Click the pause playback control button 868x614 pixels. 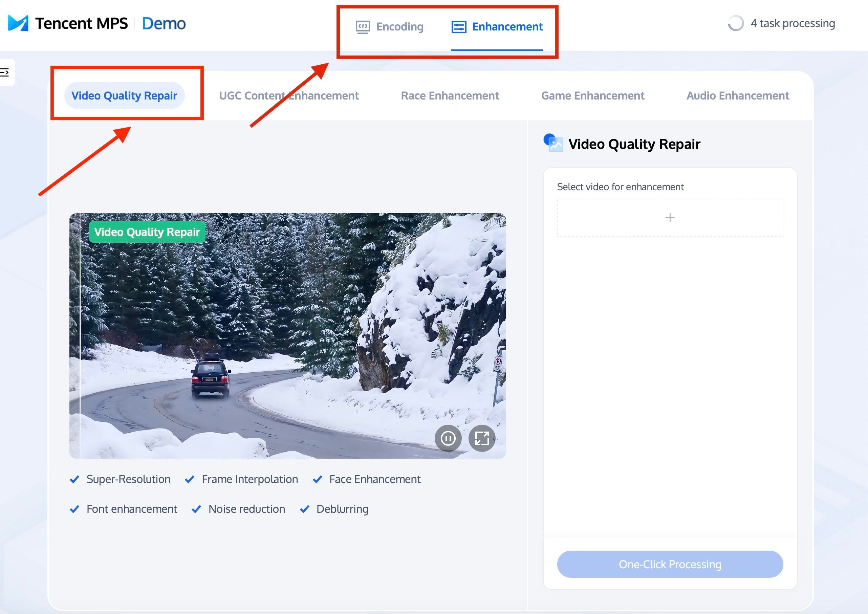click(x=449, y=437)
